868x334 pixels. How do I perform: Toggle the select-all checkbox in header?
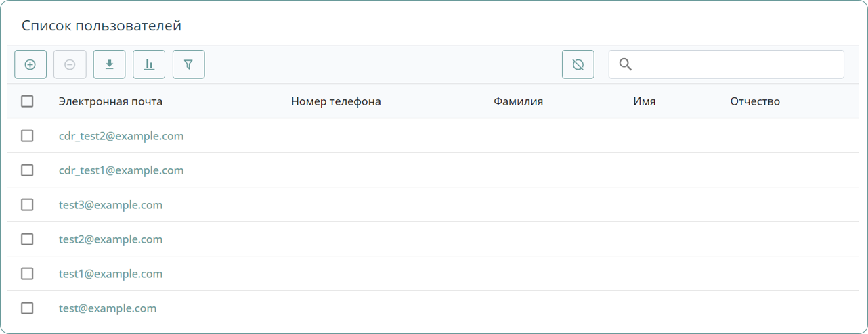pos(27,101)
